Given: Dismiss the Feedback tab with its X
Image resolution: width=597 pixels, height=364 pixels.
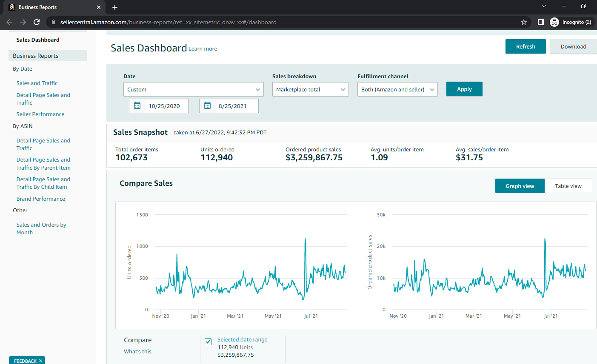Looking at the screenshot, I should click(40, 361).
